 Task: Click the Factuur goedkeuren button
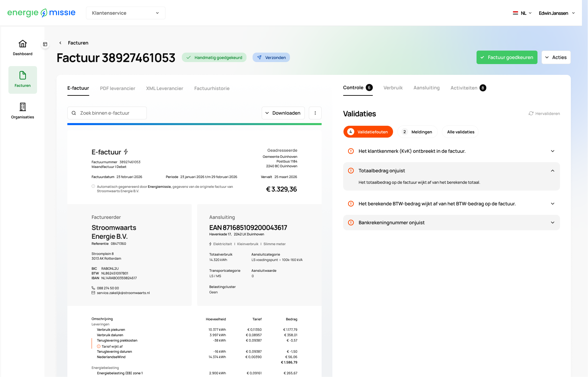(x=507, y=57)
